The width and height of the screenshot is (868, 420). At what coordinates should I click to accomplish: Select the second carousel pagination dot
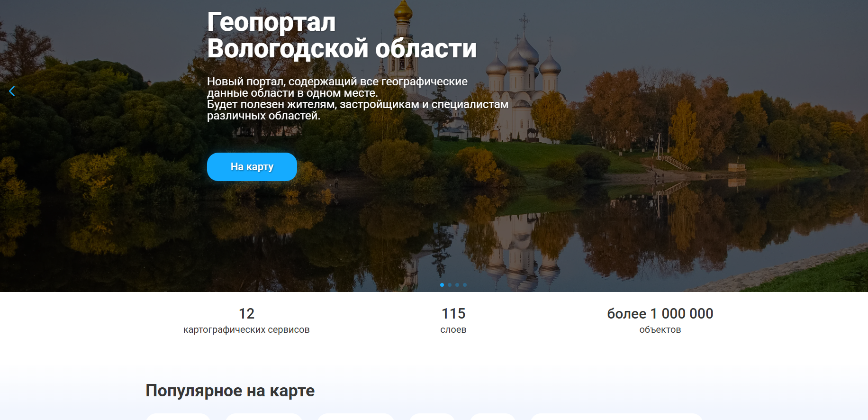click(450, 285)
